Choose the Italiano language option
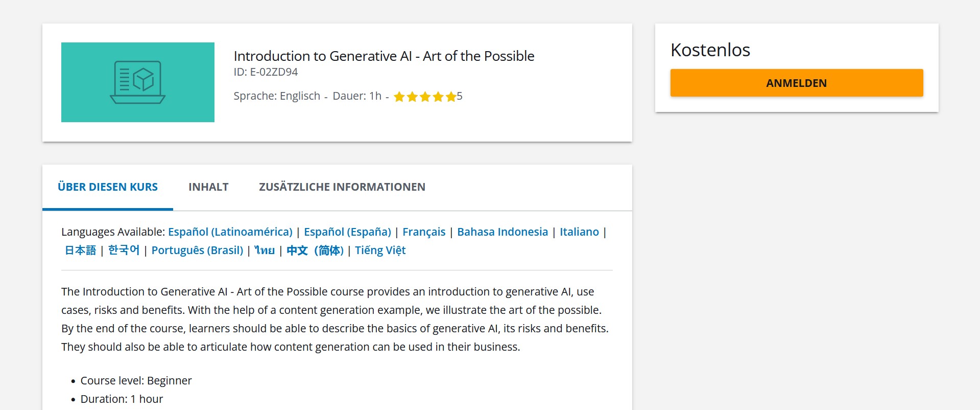Screen dimensions: 980x410 [579, 232]
